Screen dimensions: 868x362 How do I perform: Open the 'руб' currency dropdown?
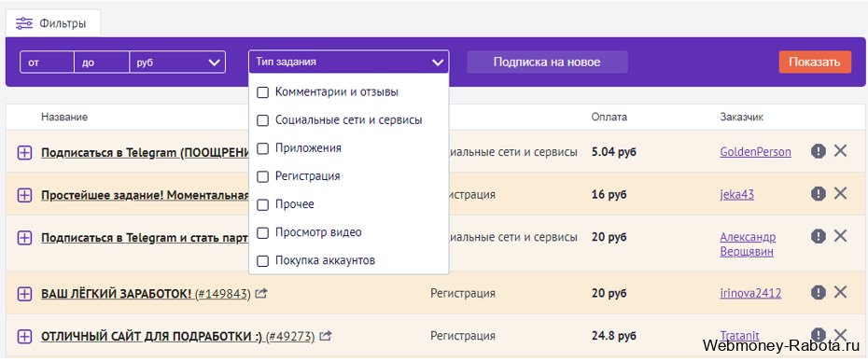click(177, 62)
